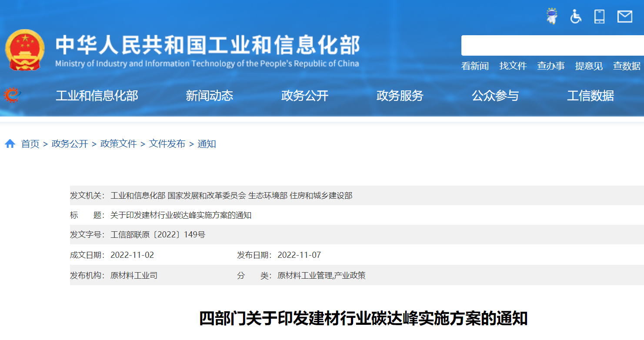Click the 发布机构 label
644x340 pixels.
tap(87, 276)
